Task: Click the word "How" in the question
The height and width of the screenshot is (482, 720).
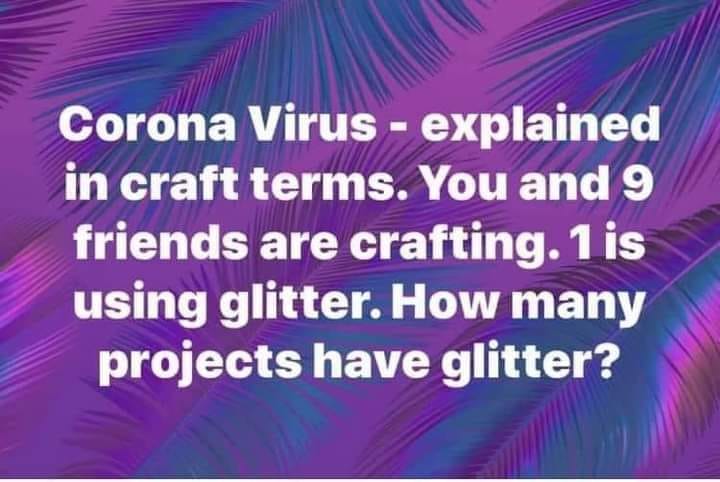Action: 444,301
